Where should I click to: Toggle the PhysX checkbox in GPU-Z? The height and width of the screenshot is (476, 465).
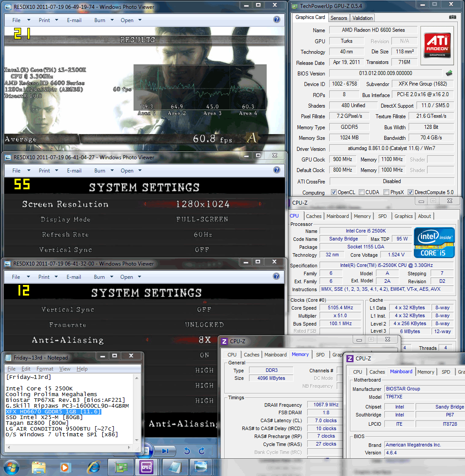pos(387,192)
